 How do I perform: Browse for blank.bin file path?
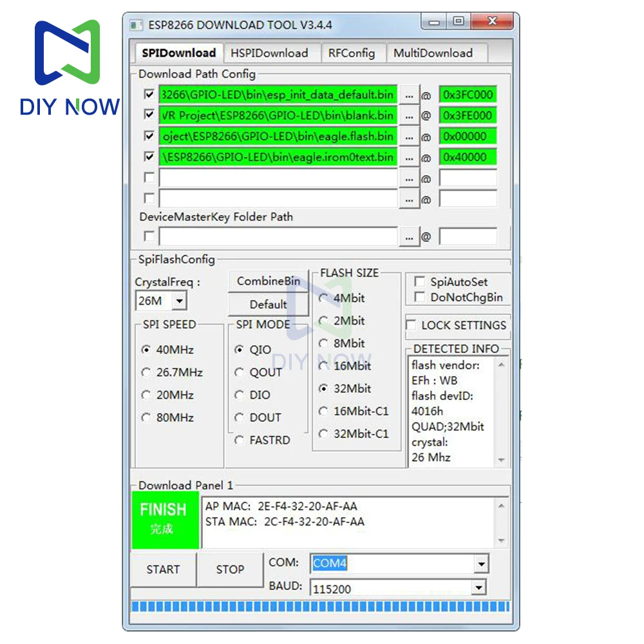(409, 116)
